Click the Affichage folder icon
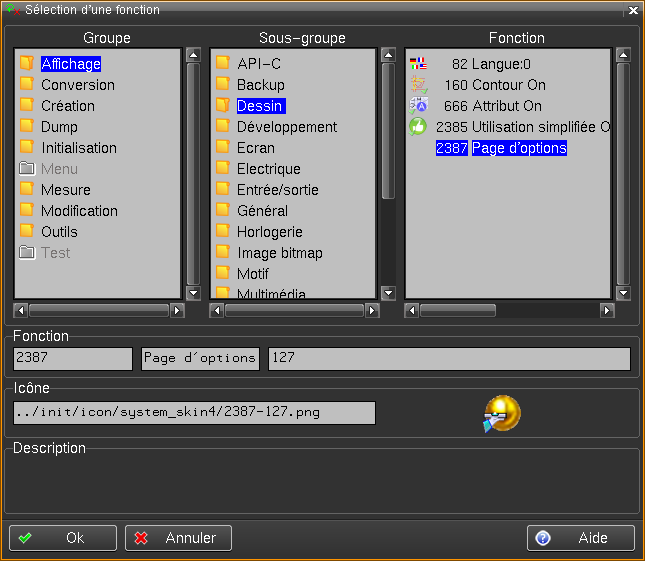Viewport: 645px width, 561px height. pos(27,63)
